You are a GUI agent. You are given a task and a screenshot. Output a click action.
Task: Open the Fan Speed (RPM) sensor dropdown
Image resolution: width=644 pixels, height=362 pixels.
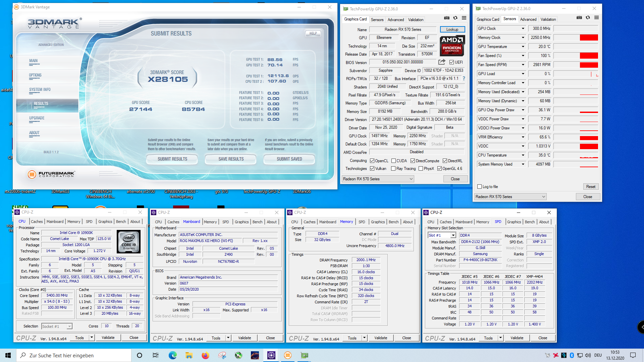[523, 65]
